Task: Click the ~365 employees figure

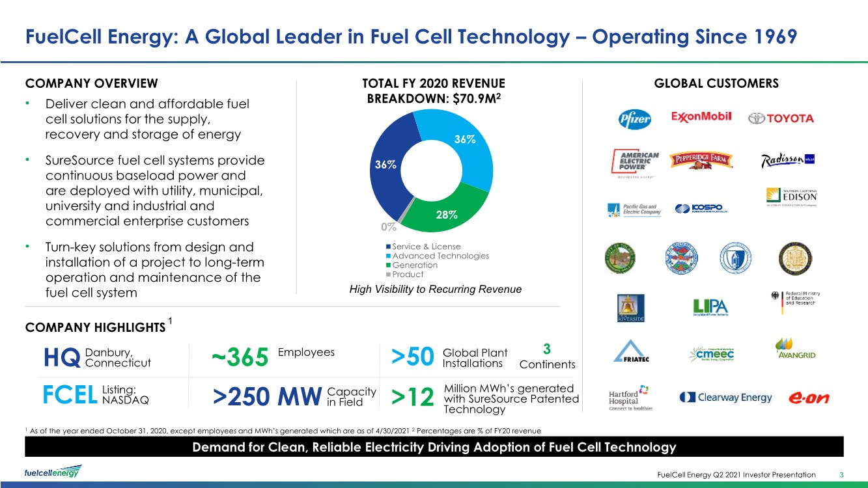Action: (x=240, y=357)
